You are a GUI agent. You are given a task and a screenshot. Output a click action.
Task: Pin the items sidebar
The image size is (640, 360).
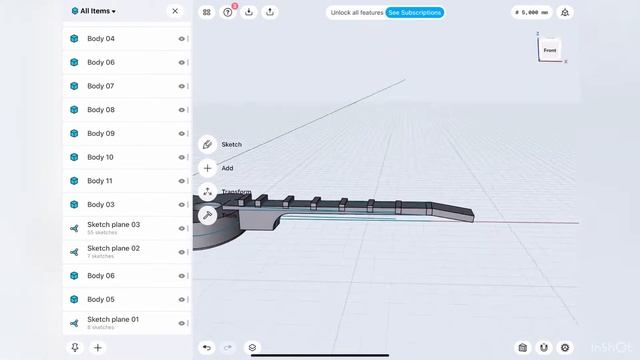[75, 348]
